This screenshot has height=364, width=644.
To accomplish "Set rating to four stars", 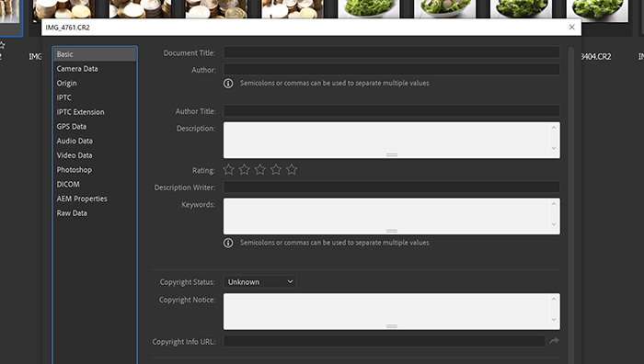I will (276, 169).
